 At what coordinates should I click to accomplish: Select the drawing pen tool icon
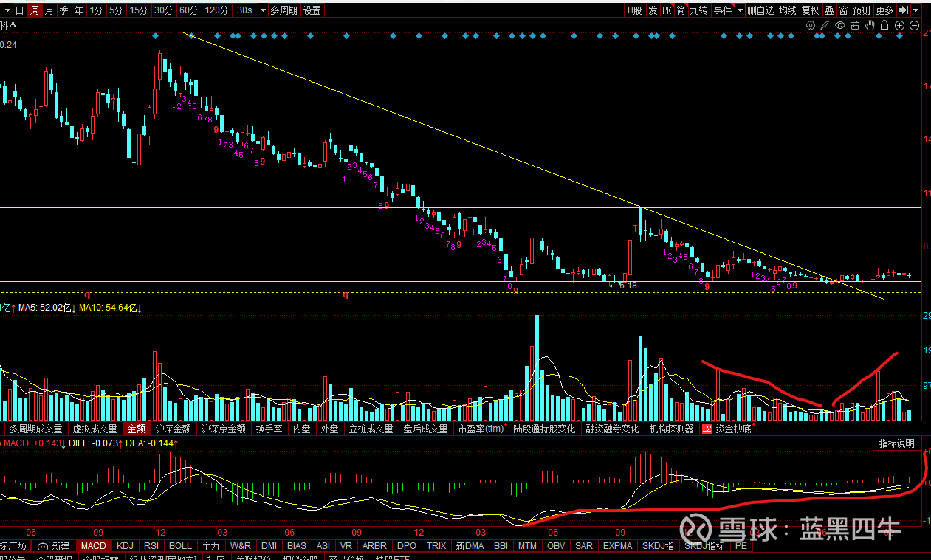click(x=825, y=25)
